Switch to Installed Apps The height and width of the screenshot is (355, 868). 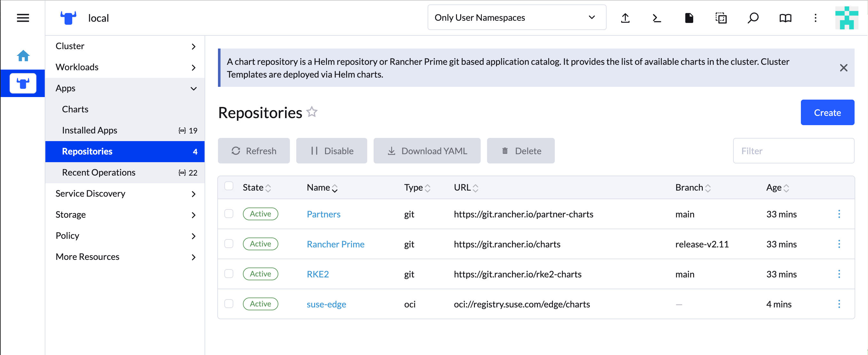point(89,130)
